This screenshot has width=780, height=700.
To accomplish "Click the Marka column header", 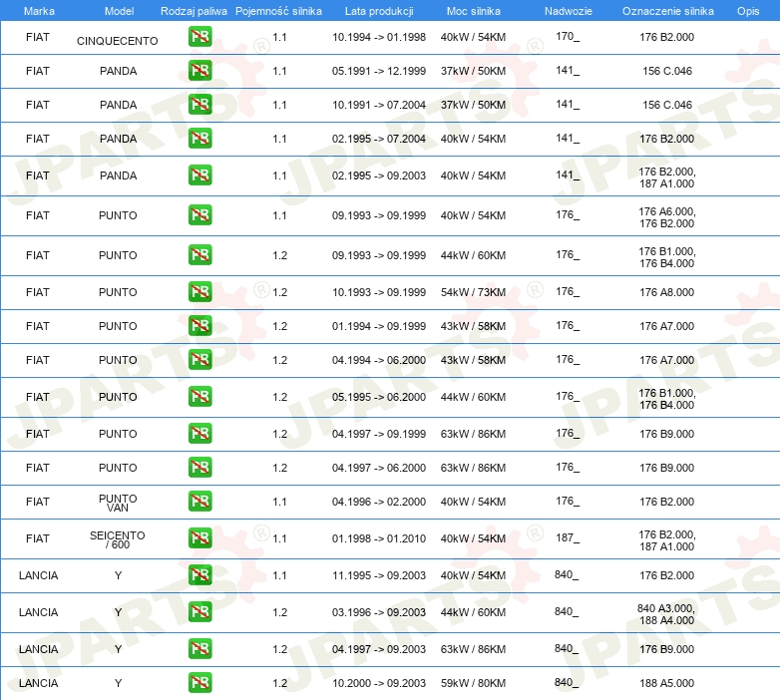I will coord(39,11).
